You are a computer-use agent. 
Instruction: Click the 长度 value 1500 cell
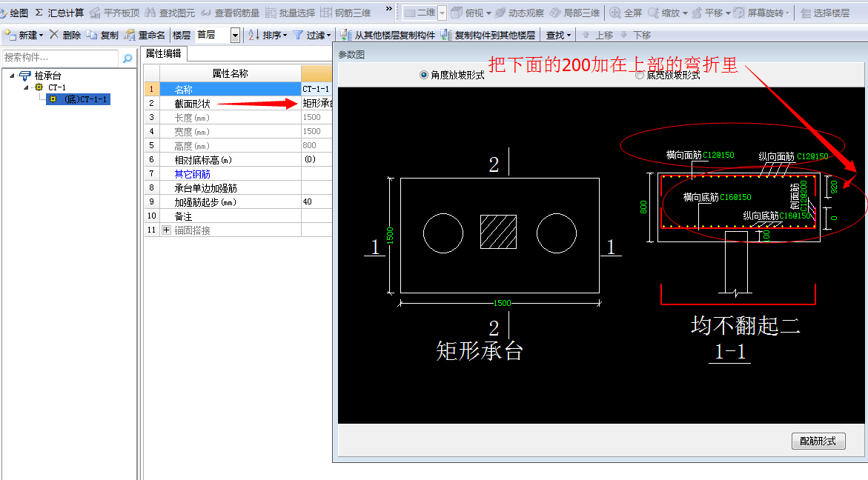[317, 117]
